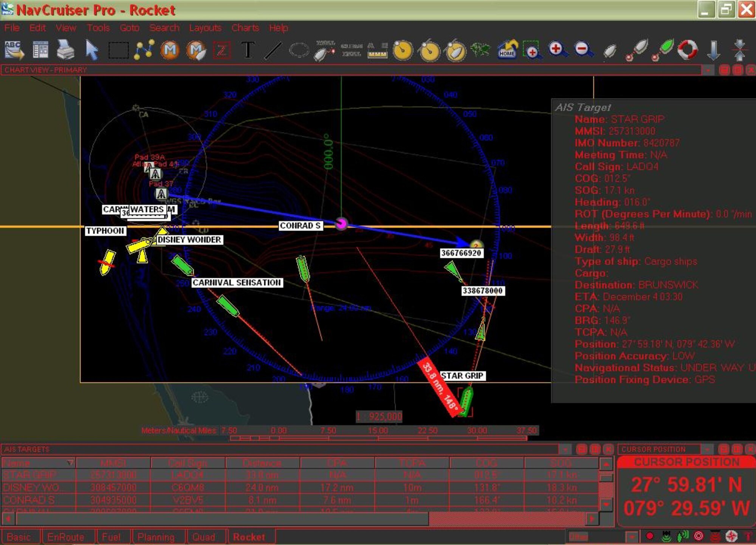
Task: Open the Goto menu
Action: tap(129, 28)
